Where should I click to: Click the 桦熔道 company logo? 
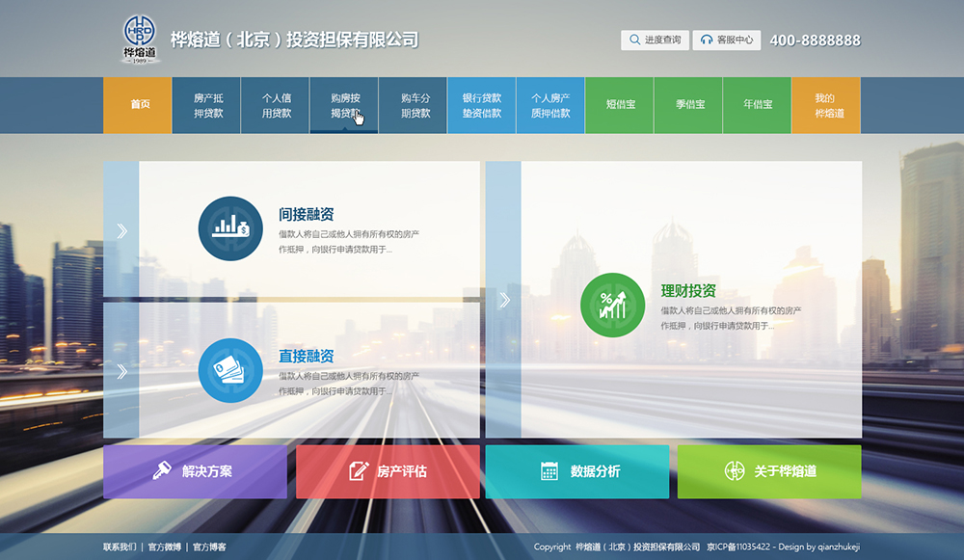pyautogui.click(x=141, y=40)
